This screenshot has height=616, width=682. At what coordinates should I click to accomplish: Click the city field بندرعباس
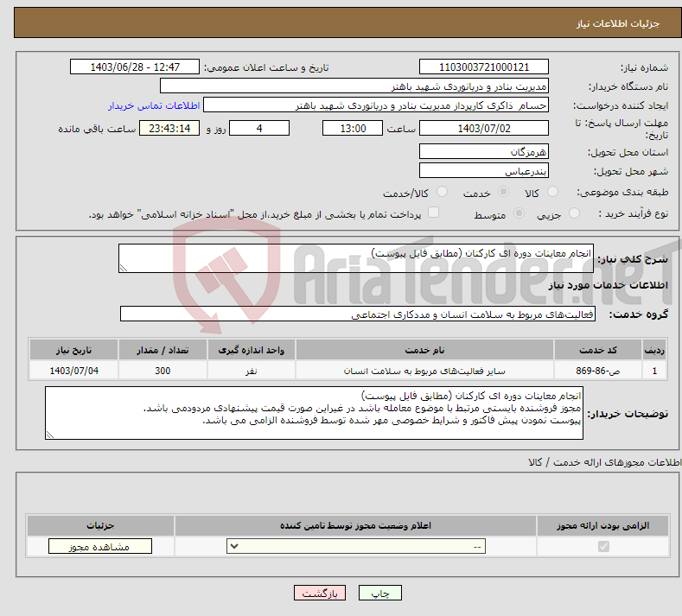(484, 170)
